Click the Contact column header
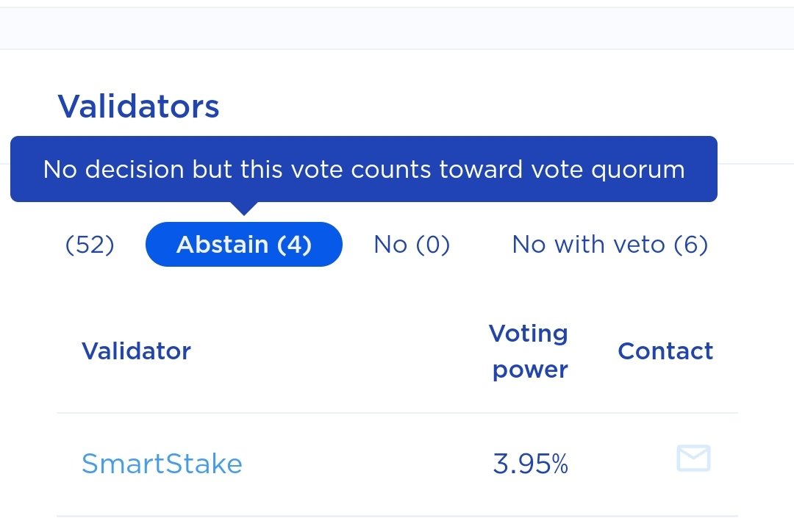Screen dimensions: 794x532 click(665, 351)
